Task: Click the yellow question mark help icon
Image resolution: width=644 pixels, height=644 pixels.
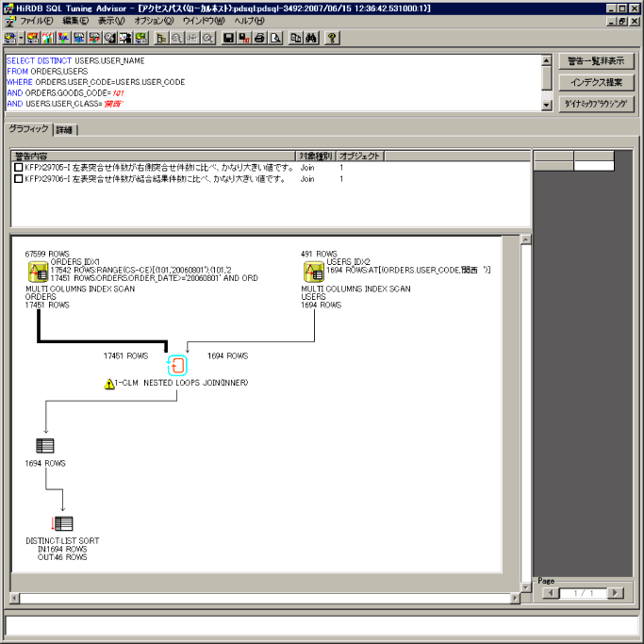Action: 332,39
